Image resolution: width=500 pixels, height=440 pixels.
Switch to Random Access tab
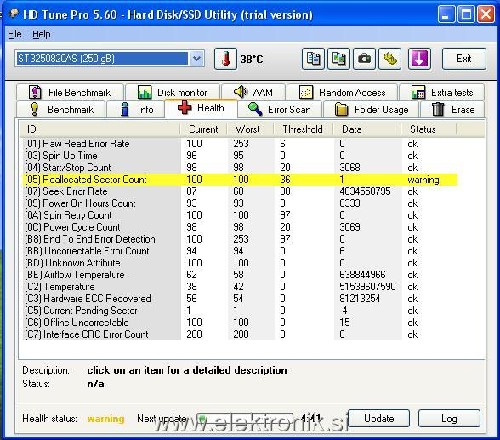coord(342,92)
